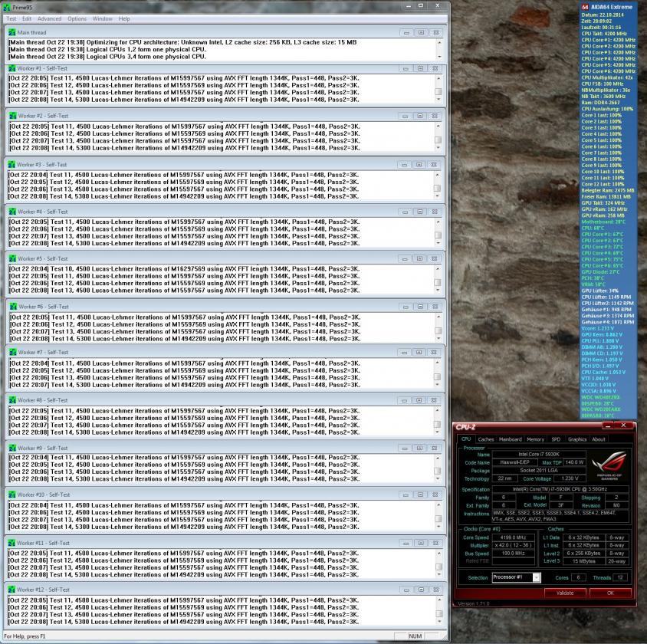The height and width of the screenshot is (644, 647).
Task: Click the ROG Republic of Gamers logo
Action: click(x=609, y=465)
